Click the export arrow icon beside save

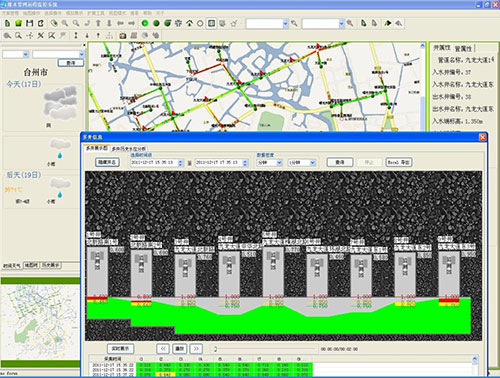point(41,23)
